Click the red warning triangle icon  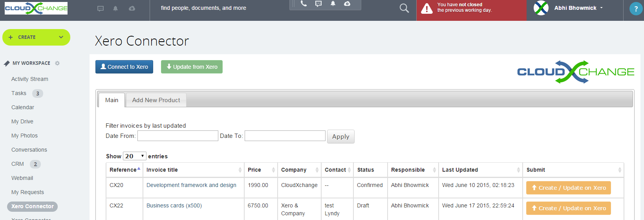pyautogui.click(x=427, y=9)
